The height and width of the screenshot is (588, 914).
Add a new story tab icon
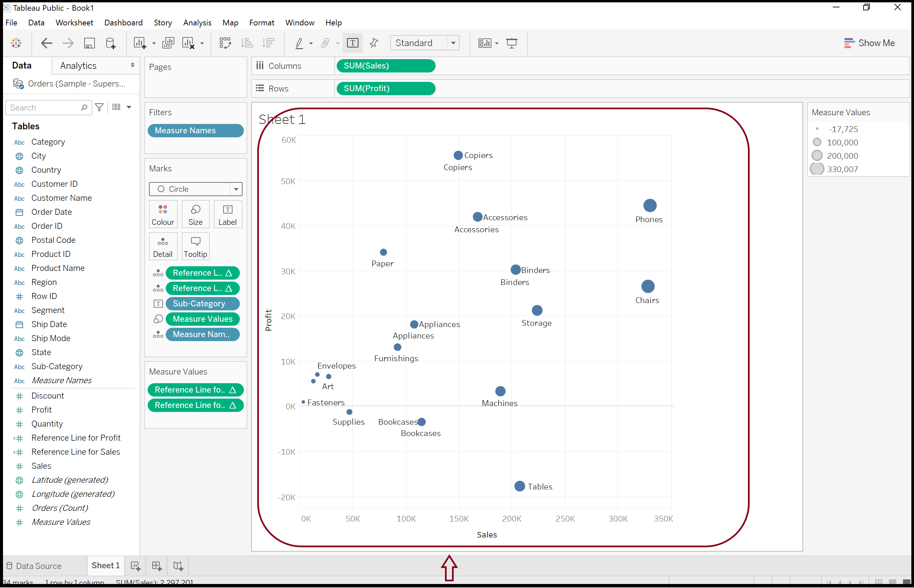[x=178, y=566]
